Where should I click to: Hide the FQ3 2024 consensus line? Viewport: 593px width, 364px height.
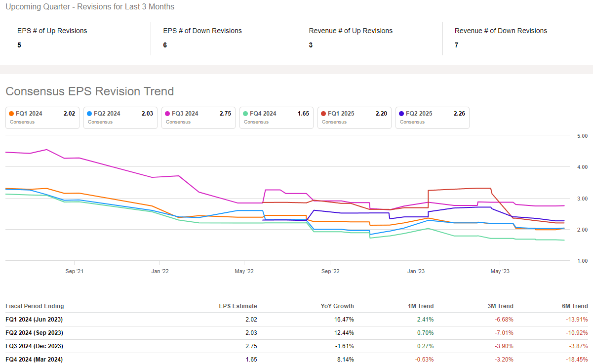click(x=198, y=118)
